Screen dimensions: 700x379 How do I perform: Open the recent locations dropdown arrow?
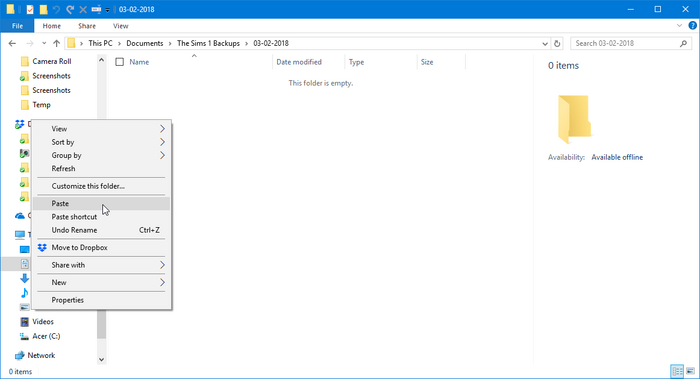point(44,43)
